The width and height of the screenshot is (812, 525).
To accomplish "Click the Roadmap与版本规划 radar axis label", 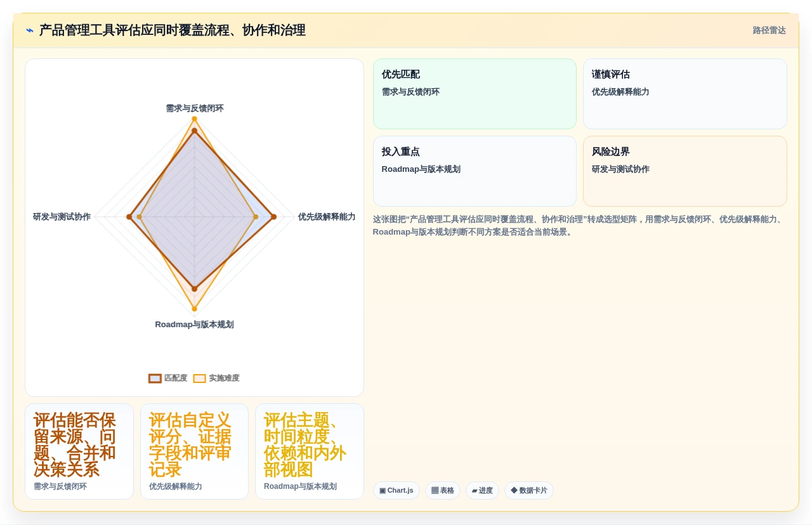I will (194, 325).
